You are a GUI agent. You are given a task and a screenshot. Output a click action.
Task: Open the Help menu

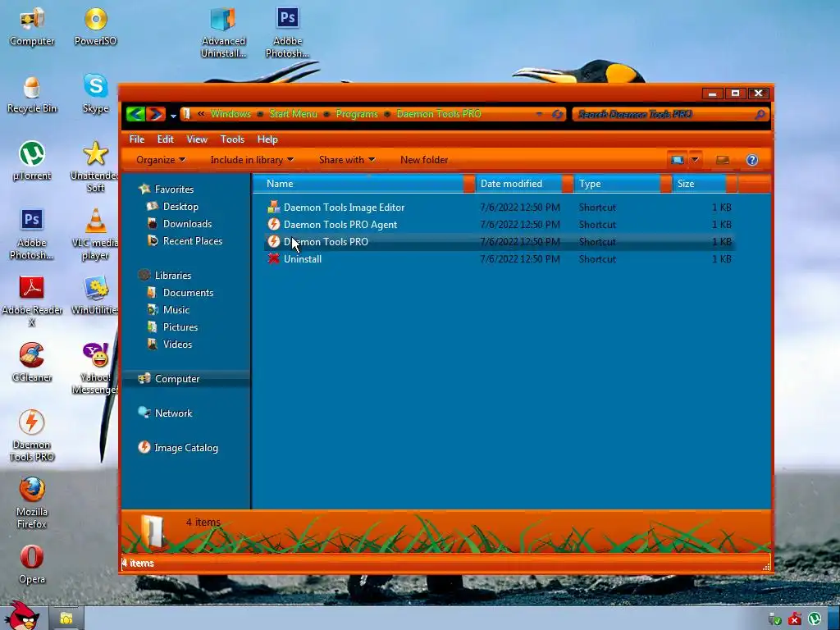click(x=267, y=139)
